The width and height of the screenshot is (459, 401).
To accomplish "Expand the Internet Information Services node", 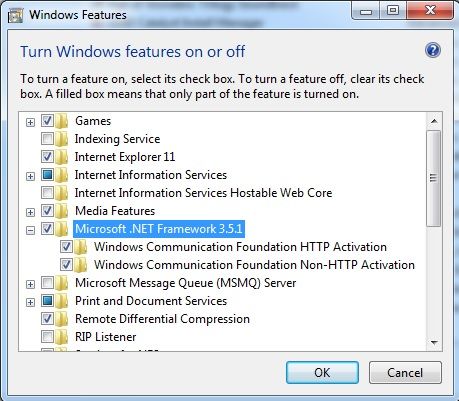I will point(30,176).
